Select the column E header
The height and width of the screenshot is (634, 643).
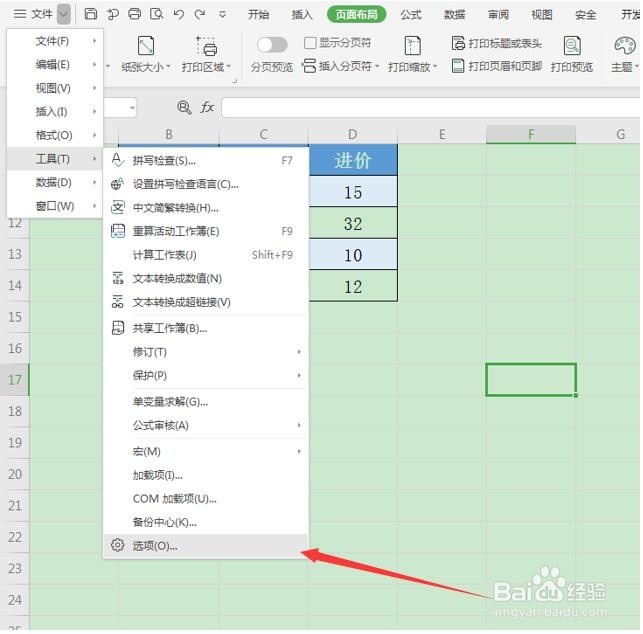click(x=442, y=135)
